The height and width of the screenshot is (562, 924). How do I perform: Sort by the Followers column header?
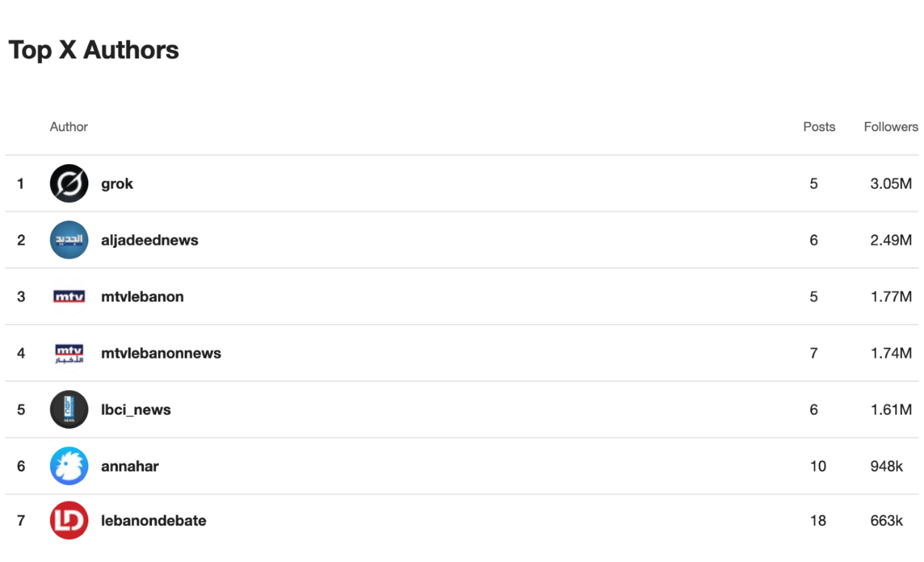coord(891,127)
